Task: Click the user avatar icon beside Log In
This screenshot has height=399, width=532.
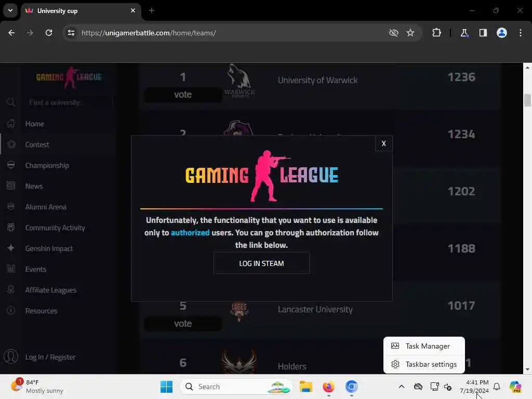Action: click(x=11, y=357)
